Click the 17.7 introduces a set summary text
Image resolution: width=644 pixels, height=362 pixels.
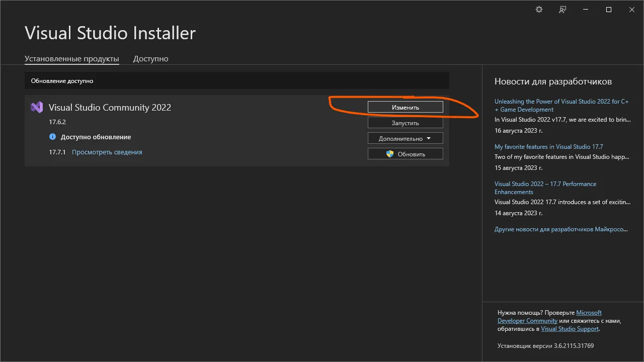(x=561, y=202)
